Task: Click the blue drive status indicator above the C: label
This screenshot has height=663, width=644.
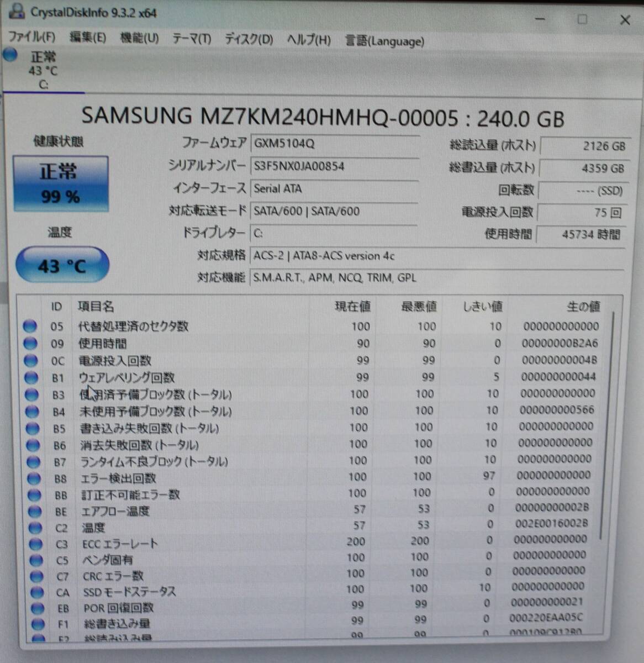Action: click(10, 55)
